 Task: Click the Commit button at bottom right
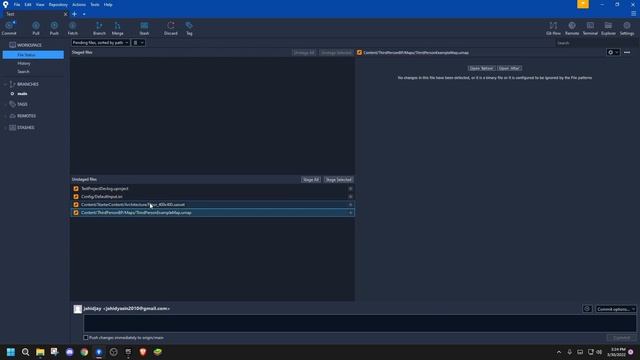(x=621, y=338)
